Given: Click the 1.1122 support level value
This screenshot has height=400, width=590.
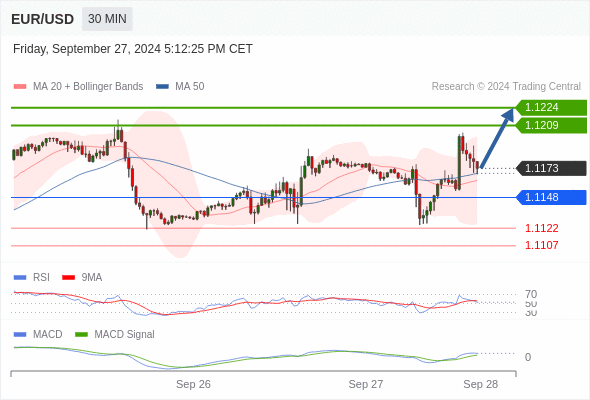Looking at the screenshot, I should (x=541, y=228).
